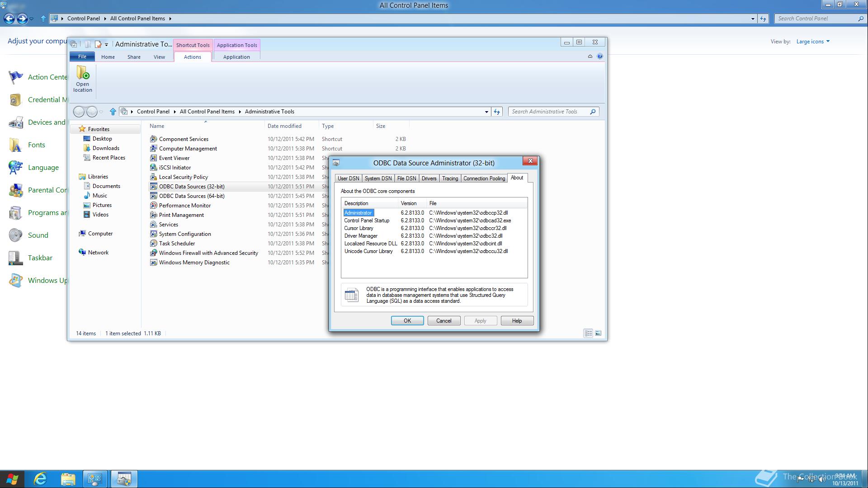Viewport: 868px width, 488px height.
Task: Click inside Search Administrative Tools field
Action: (549, 112)
